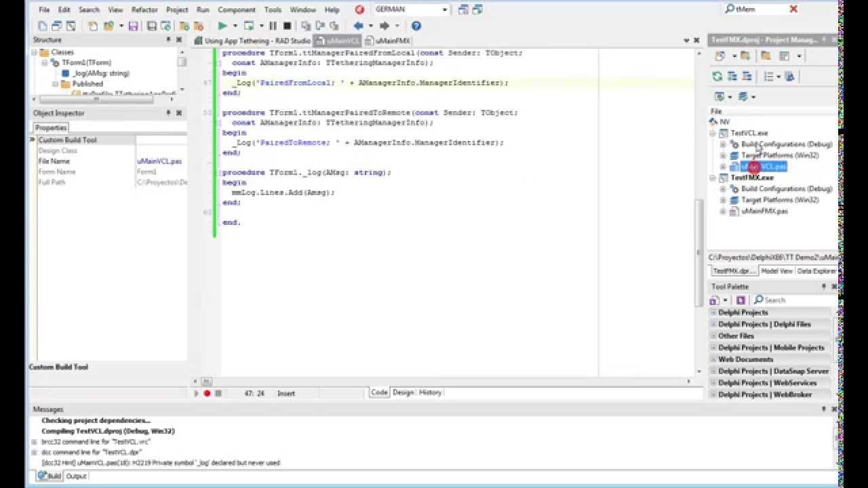Open the Run button dropdown arrow

(x=234, y=26)
